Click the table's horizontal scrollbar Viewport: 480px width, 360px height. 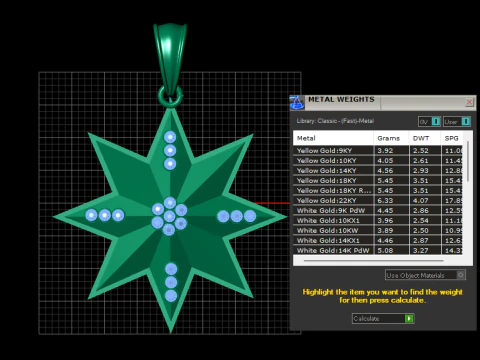tap(374, 261)
